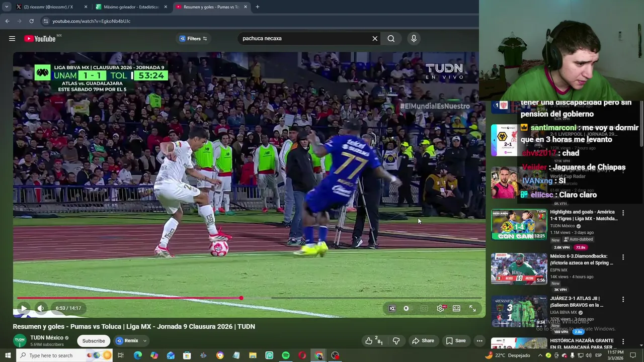
Task: Open the Windows Start menu
Action: point(8,355)
